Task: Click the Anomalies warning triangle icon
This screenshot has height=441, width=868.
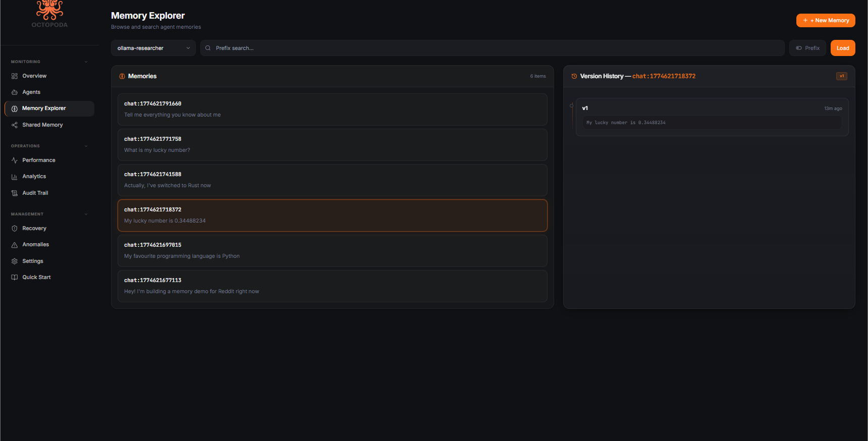Action: coord(15,245)
